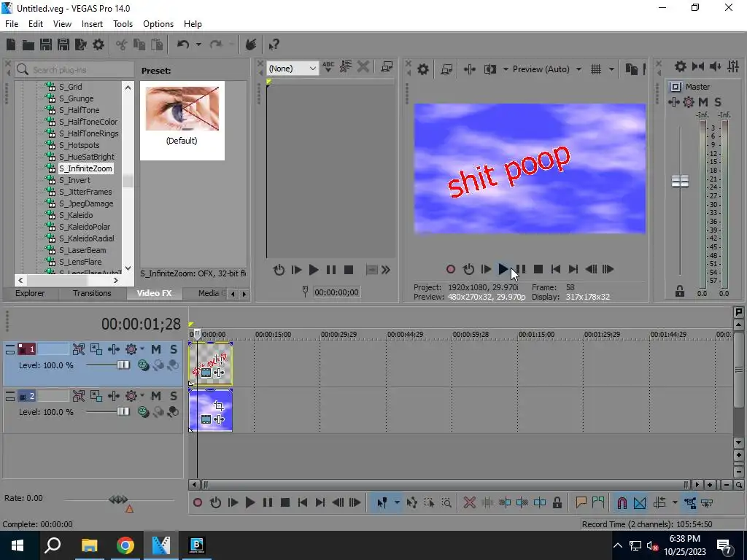Select S_Hotspots plug-in in list

(x=79, y=145)
